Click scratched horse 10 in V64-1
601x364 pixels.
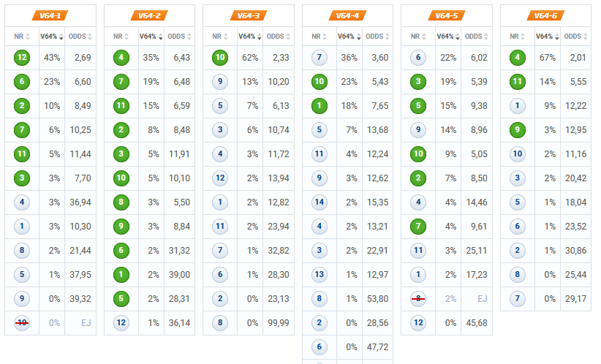coord(22,322)
